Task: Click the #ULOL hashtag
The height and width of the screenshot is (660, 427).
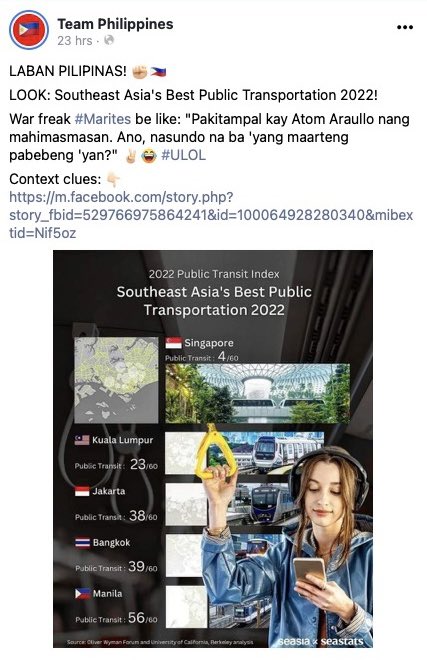Action: [x=184, y=155]
